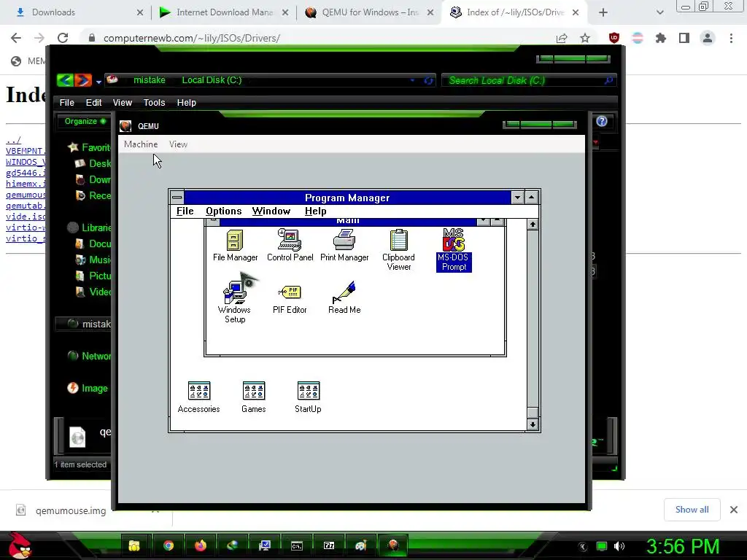Open 7-Zip taskbar icon

click(329, 545)
